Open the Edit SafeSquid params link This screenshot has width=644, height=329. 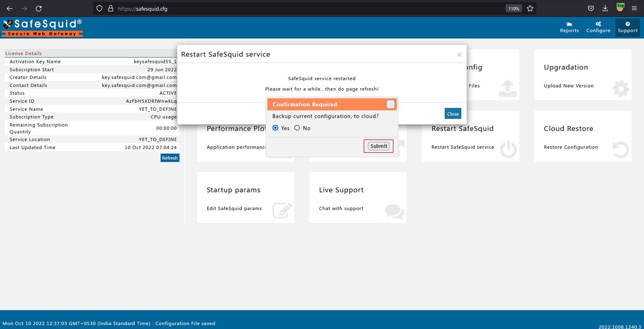[234, 209]
